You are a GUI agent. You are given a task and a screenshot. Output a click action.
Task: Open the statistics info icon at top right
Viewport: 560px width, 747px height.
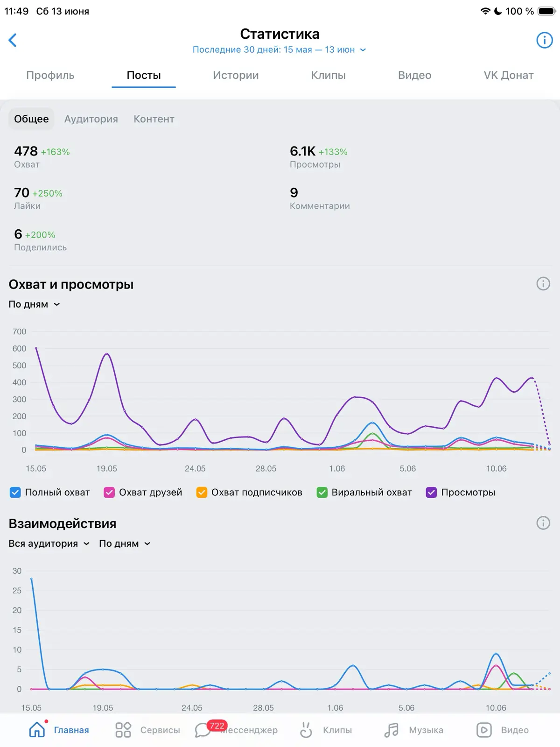tap(544, 40)
